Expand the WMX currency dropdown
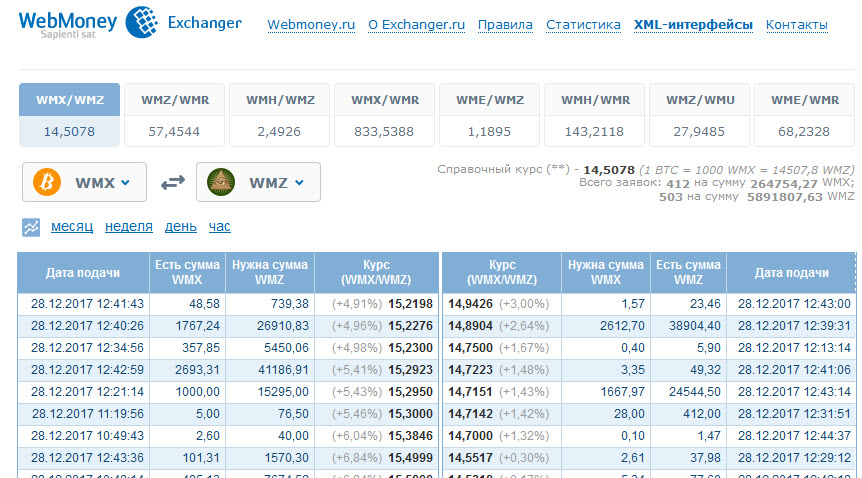Image resolution: width=862 pixels, height=478 pixels. (x=125, y=183)
